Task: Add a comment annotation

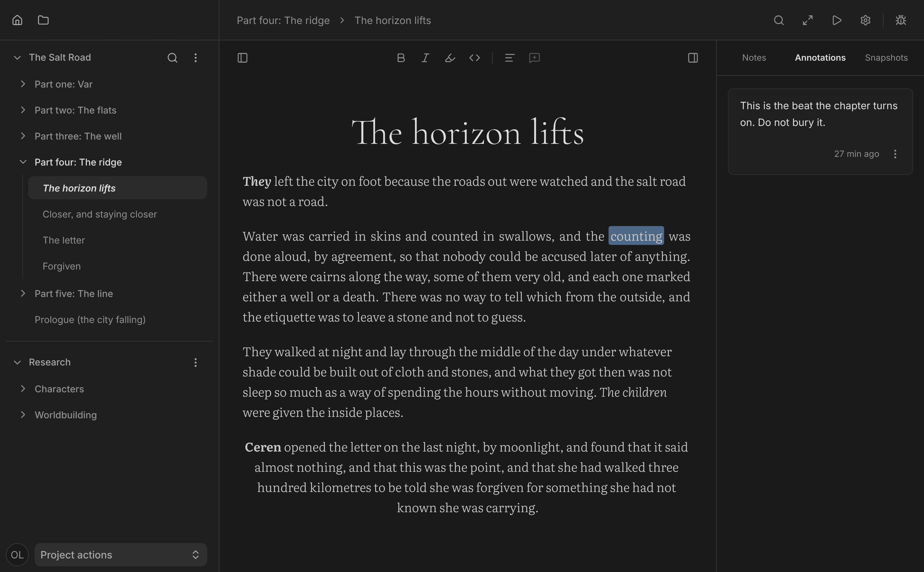Action: 534,58
